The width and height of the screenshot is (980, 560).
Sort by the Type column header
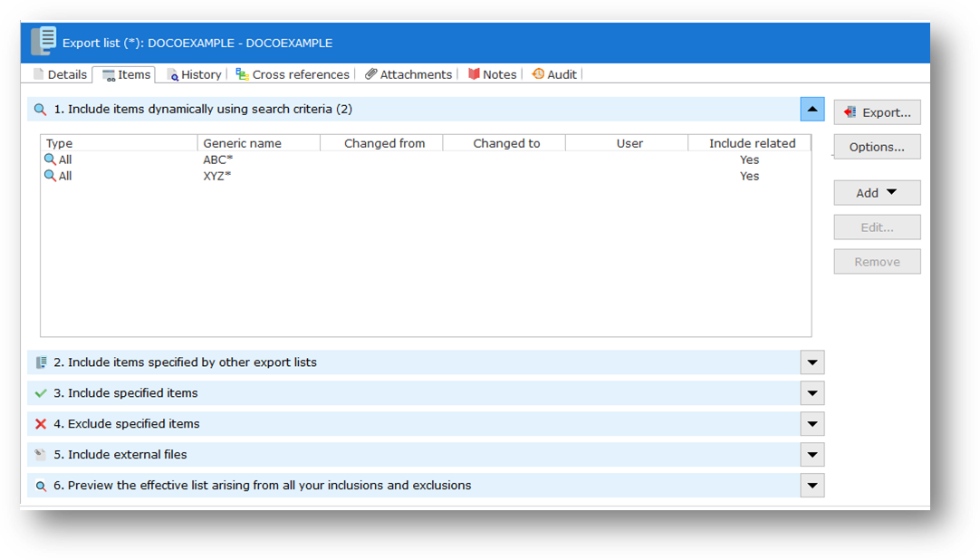pyautogui.click(x=120, y=143)
